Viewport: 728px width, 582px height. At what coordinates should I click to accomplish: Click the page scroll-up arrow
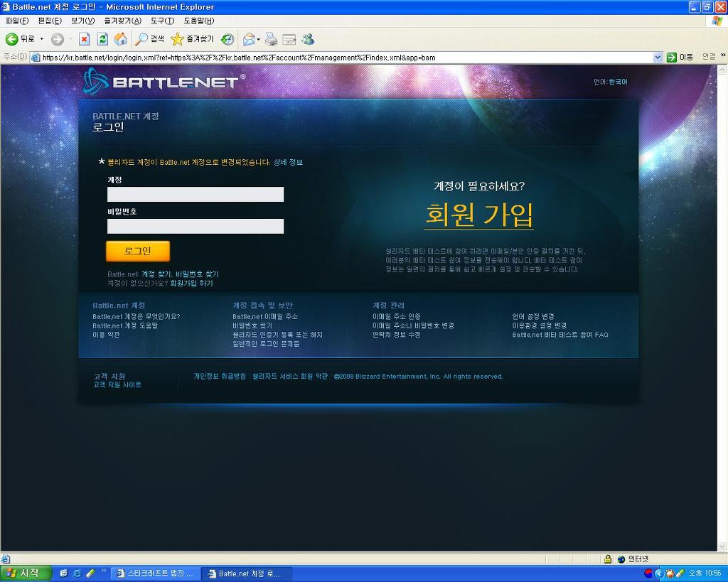click(722, 70)
